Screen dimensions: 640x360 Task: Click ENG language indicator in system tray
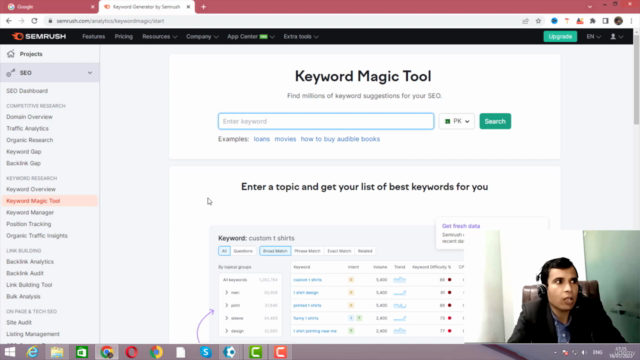[598, 352]
